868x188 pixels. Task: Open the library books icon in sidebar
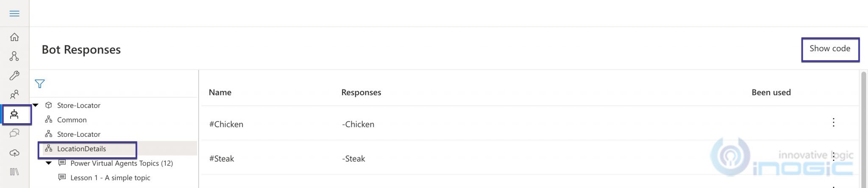(x=14, y=172)
